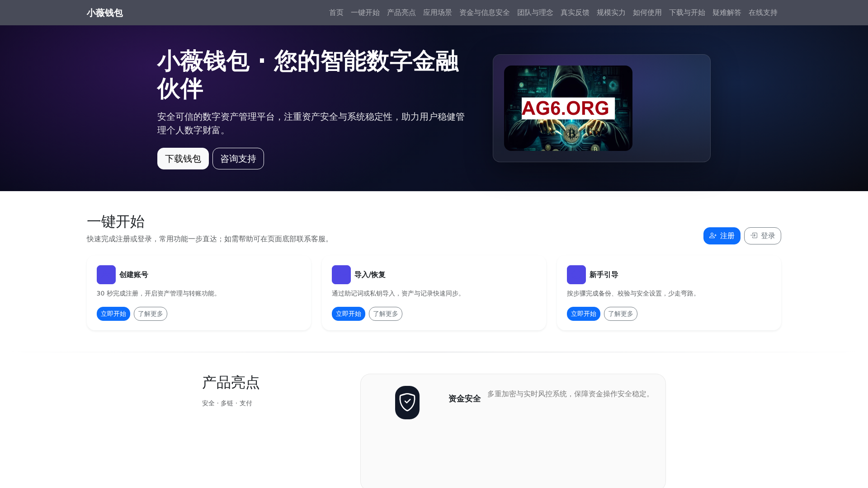Open 资金与信息安全 menu item
The image size is (868, 488).
coord(484,13)
